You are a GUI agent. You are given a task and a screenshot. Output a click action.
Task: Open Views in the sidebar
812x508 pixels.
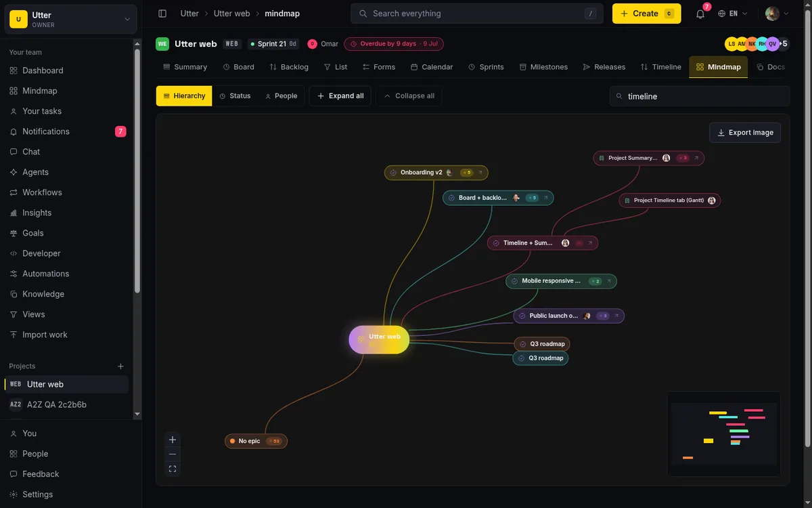pos(66,314)
